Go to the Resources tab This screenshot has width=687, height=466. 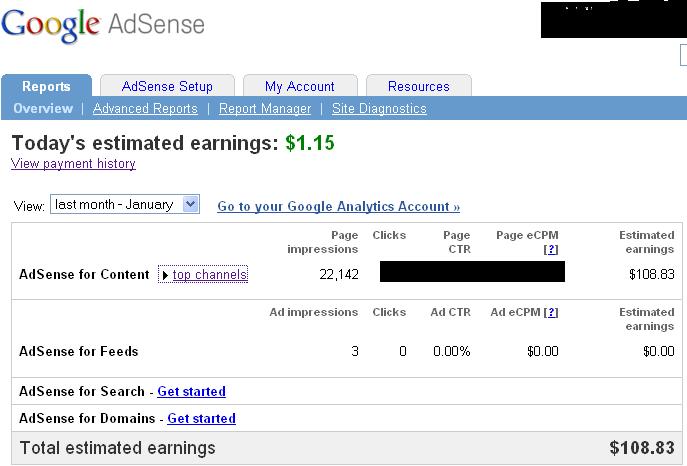click(419, 86)
